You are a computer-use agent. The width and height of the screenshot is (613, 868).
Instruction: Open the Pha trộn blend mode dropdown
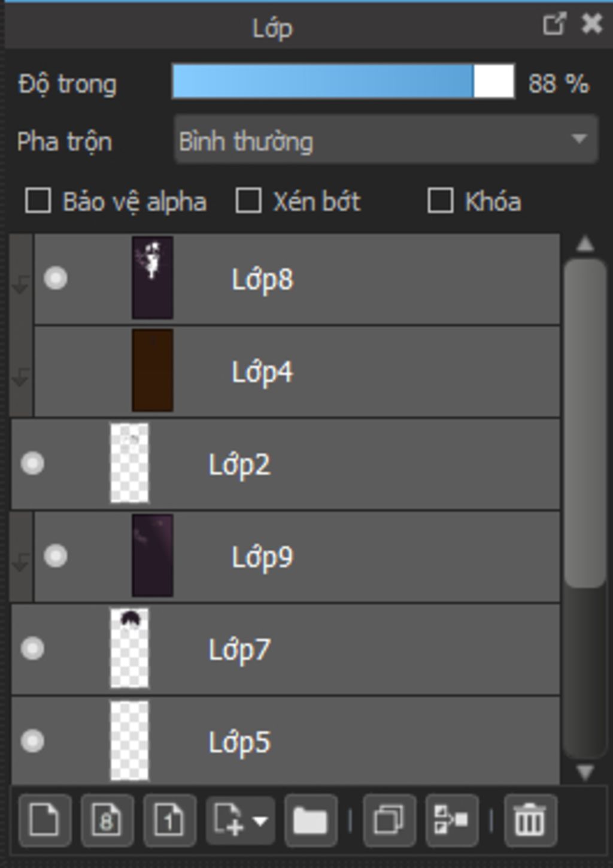coord(386,140)
